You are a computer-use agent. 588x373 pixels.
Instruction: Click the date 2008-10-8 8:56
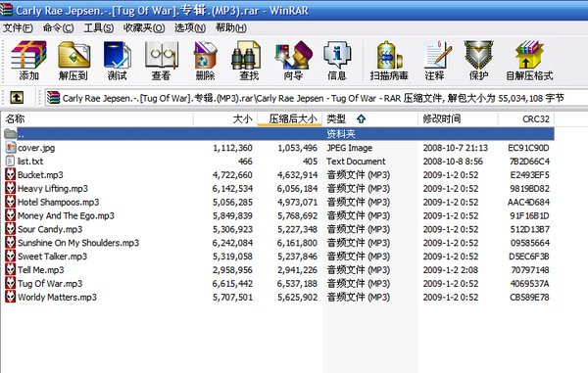click(x=453, y=162)
